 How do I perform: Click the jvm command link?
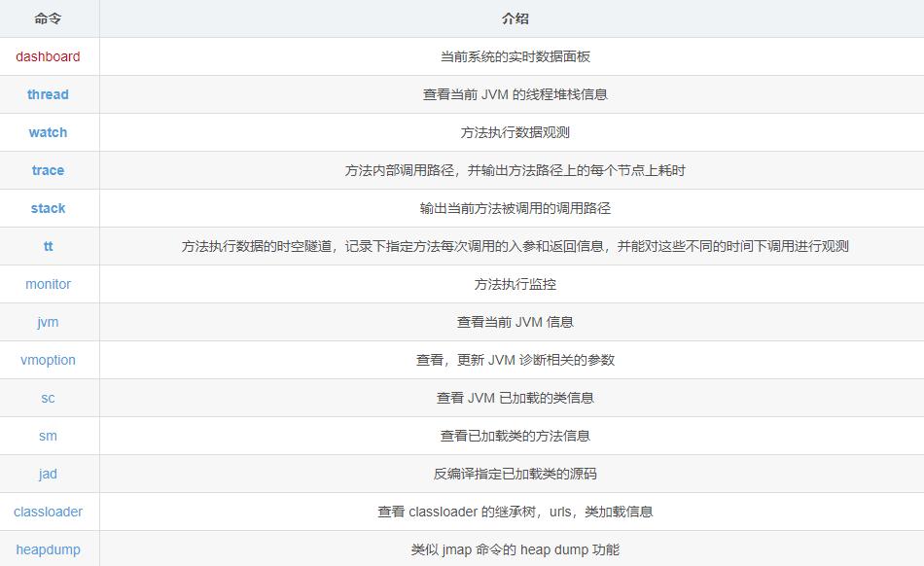pos(48,322)
